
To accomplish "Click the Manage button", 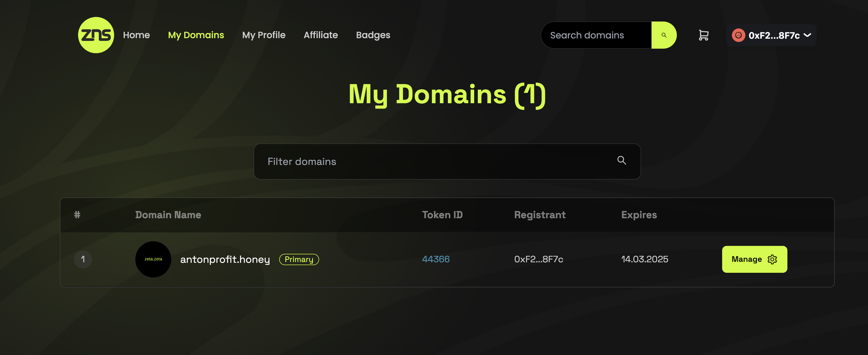I will [x=754, y=259].
